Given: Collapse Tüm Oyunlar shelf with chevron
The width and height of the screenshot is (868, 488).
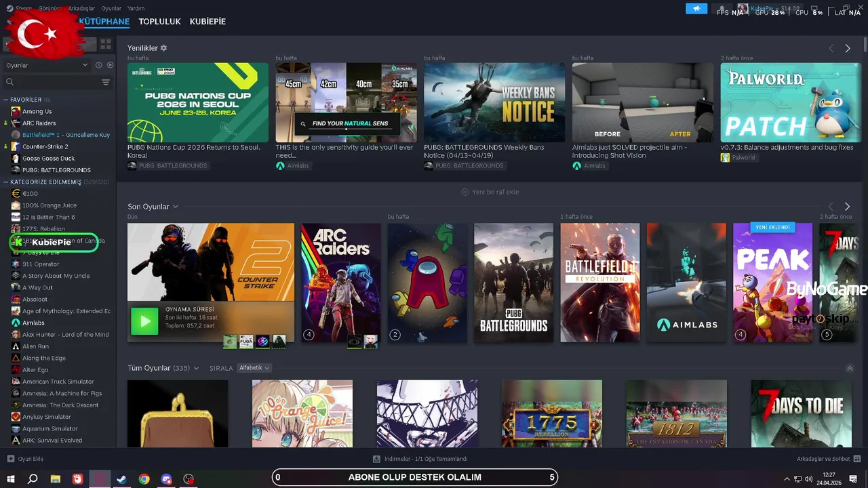Looking at the screenshot, I should click(850, 369).
